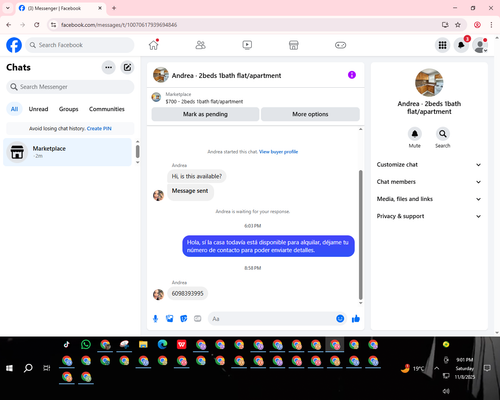The width and height of the screenshot is (500, 400).
Task: Open the taskbar clock showing 9:01 PM
Action: click(465, 368)
